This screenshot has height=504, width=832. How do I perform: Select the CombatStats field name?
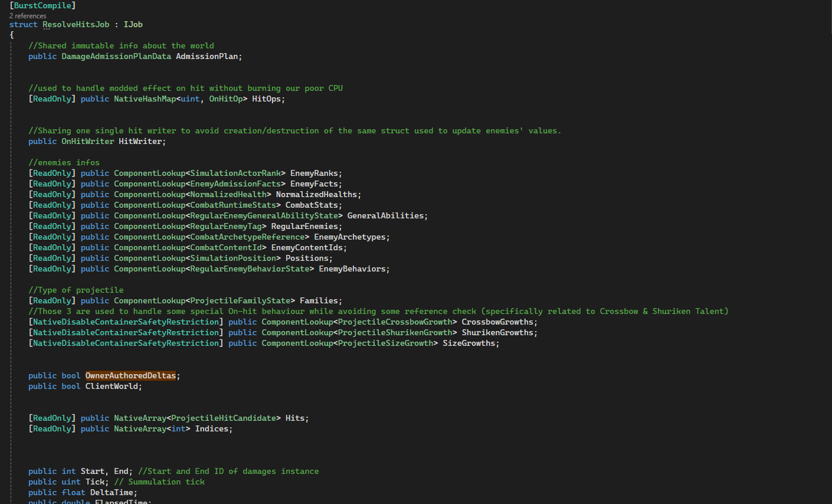312,205
